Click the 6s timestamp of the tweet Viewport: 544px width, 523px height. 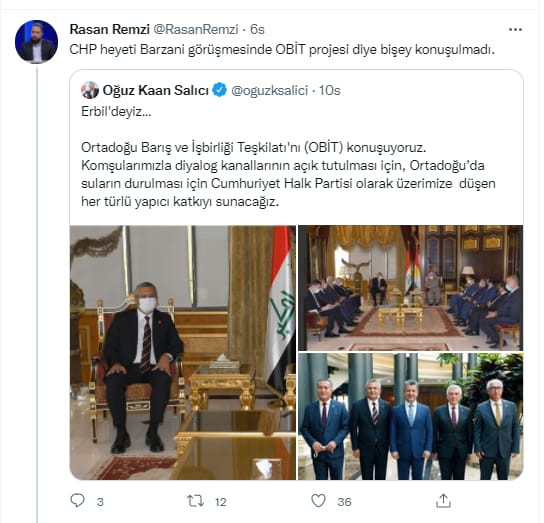pyautogui.click(x=257, y=29)
